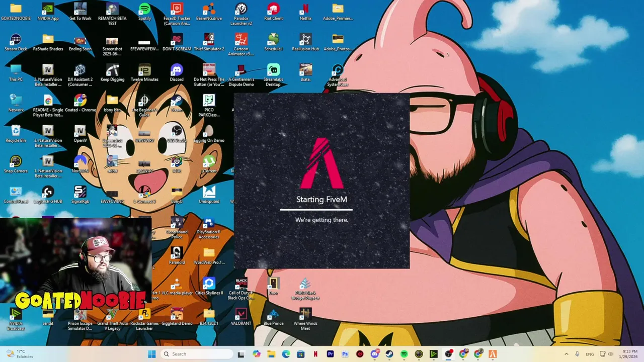Open the GOATEDNOOBIE folder on desktop
This screenshot has height=362, width=644.
click(16, 12)
